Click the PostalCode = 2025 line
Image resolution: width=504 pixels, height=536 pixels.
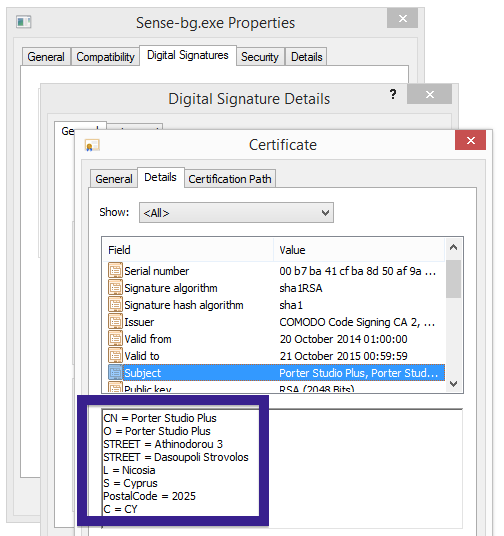(149, 496)
